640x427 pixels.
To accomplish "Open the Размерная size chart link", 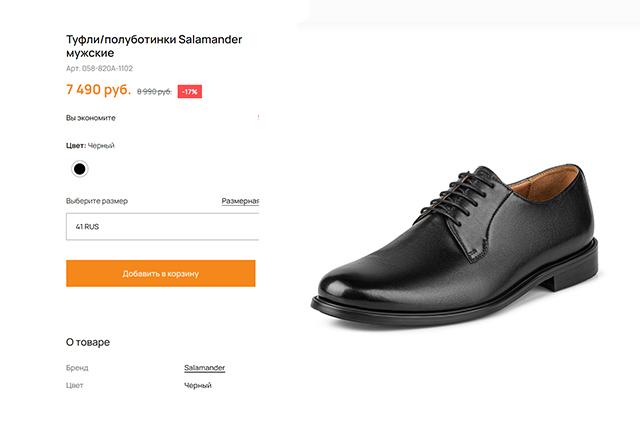I will coord(240,201).
